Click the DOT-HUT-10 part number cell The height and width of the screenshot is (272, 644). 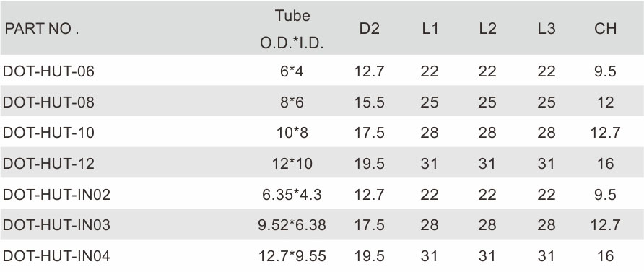[48, 133]
